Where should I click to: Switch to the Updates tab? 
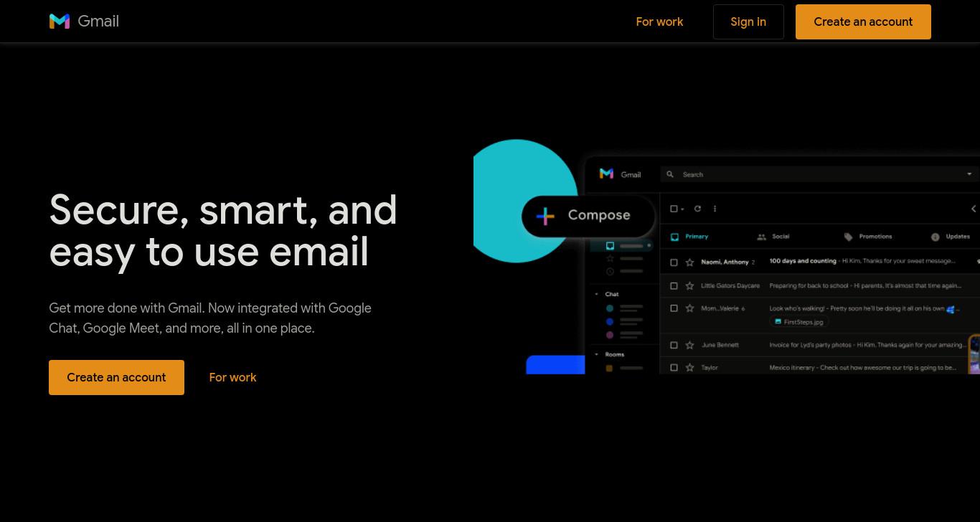(x=951, y=237)
